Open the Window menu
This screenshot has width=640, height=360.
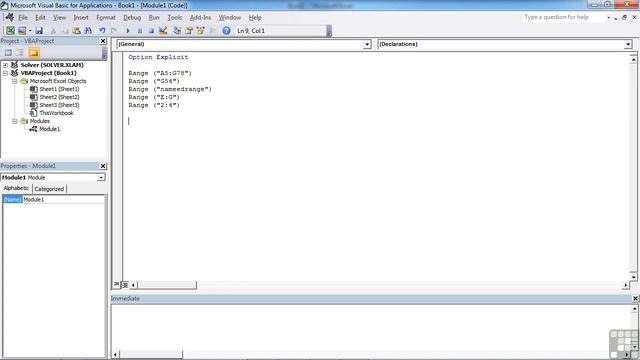click(x=230, y=18)
